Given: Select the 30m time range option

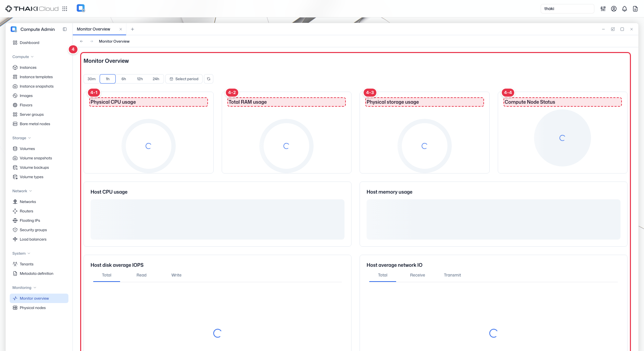Looking at the screenshot, I should point(92,79).
